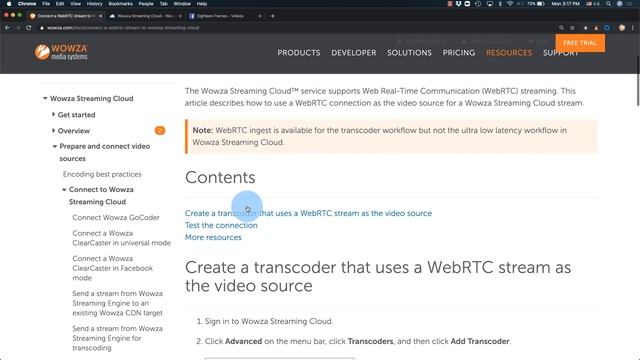This screenshot has width=640, height=360.
Task: Open the RESOURCES navigation menu
Action: (509, 53)
